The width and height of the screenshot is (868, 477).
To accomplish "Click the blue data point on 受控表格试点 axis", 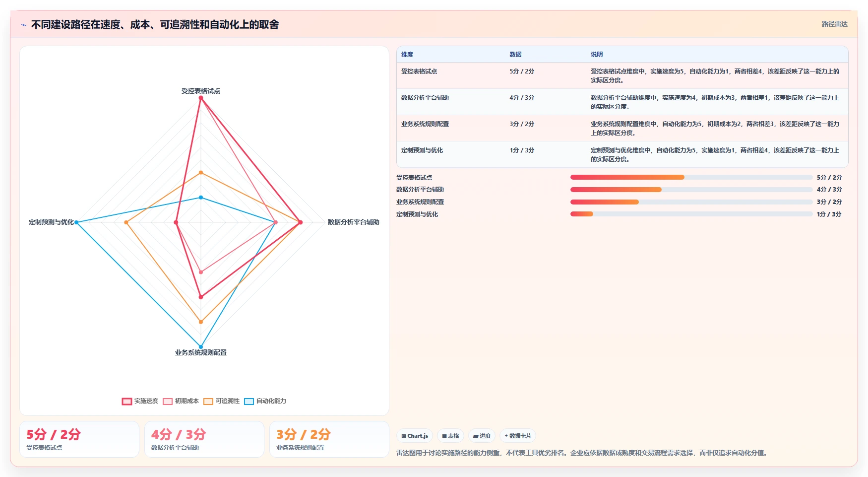I will 201,198.
